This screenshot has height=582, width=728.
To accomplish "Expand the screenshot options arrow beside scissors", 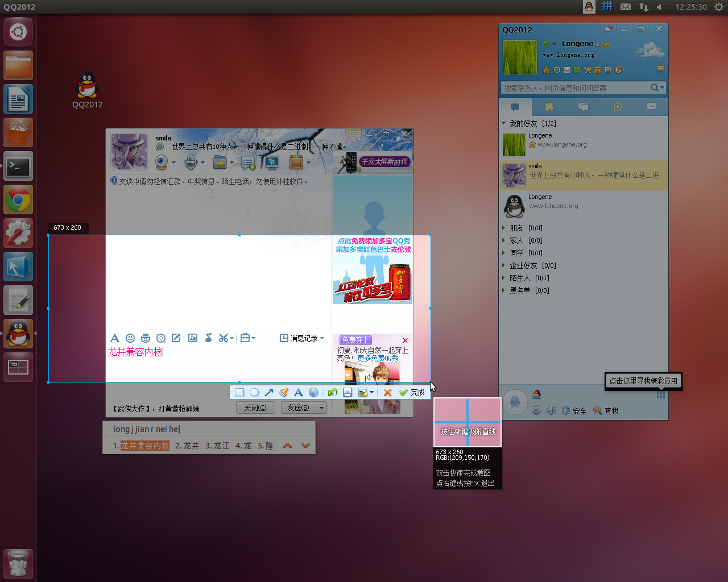I will (x=232, y=338).
